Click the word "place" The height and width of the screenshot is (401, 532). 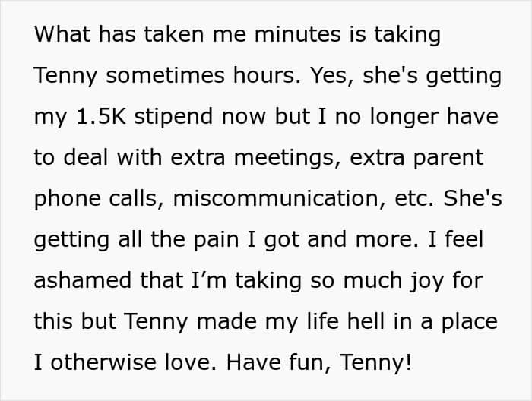467,322
